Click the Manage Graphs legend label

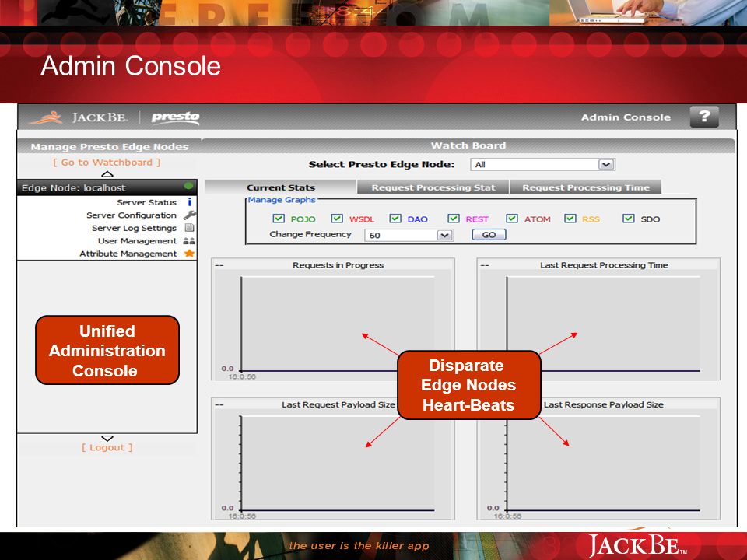(x=282, y=200)
